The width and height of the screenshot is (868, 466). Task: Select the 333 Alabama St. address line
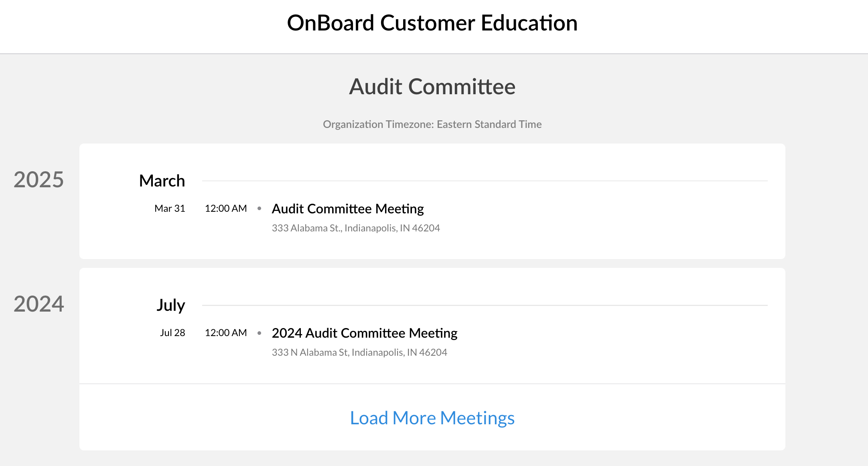pos(355,228)
